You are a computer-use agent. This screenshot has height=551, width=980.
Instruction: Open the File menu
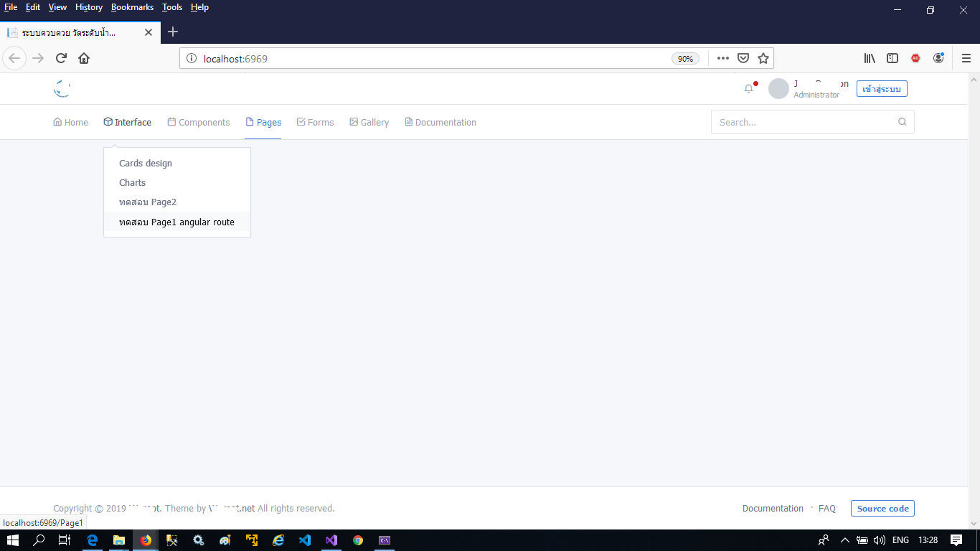(11, 7)
